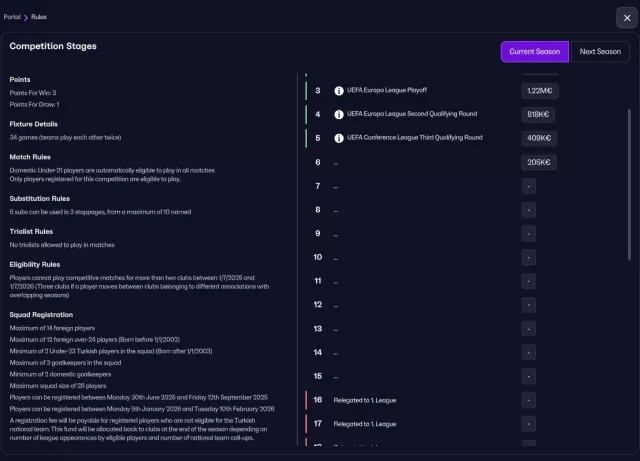This screenshot has height=461, width=640.
Task: Click 'Points For Draw: 1' text
Action: click(x=34, y=105)
